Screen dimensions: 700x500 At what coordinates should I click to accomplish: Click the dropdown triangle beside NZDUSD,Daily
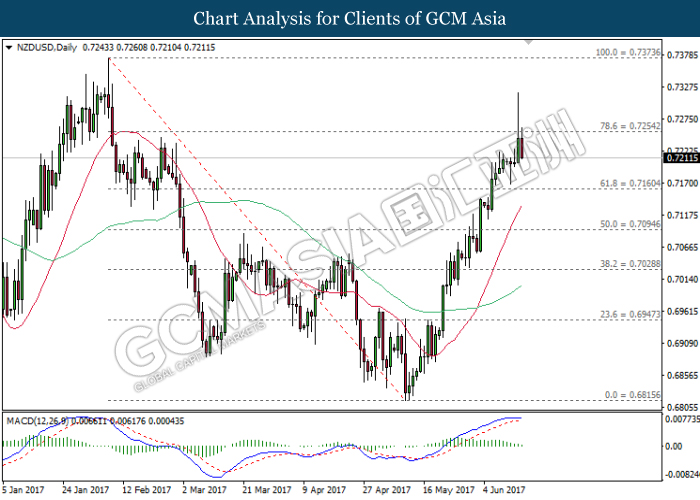coord(9,47)
